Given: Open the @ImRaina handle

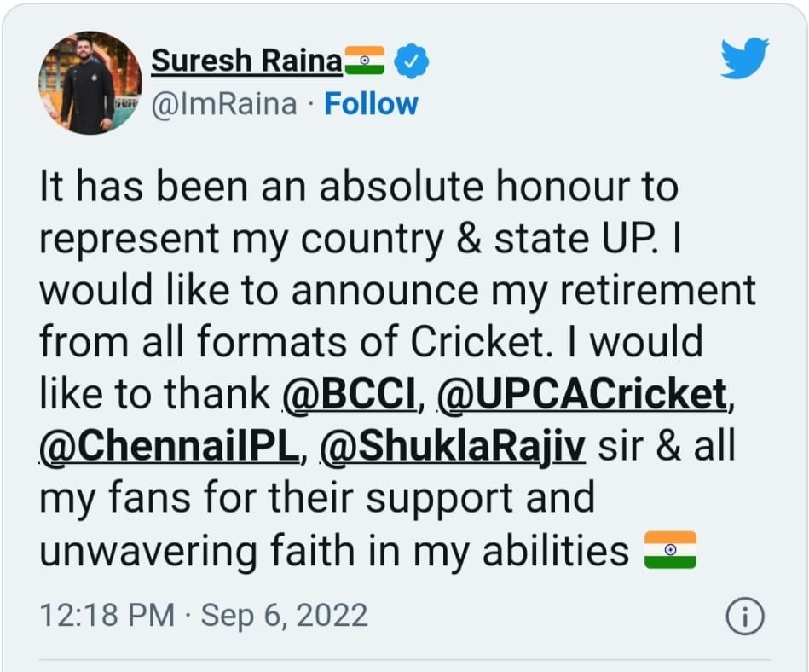Looking at the screenshot, I should click(224, 104).
